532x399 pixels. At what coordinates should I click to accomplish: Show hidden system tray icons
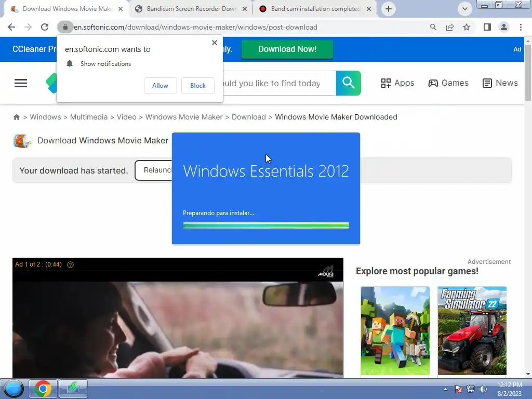pos(445,389)
